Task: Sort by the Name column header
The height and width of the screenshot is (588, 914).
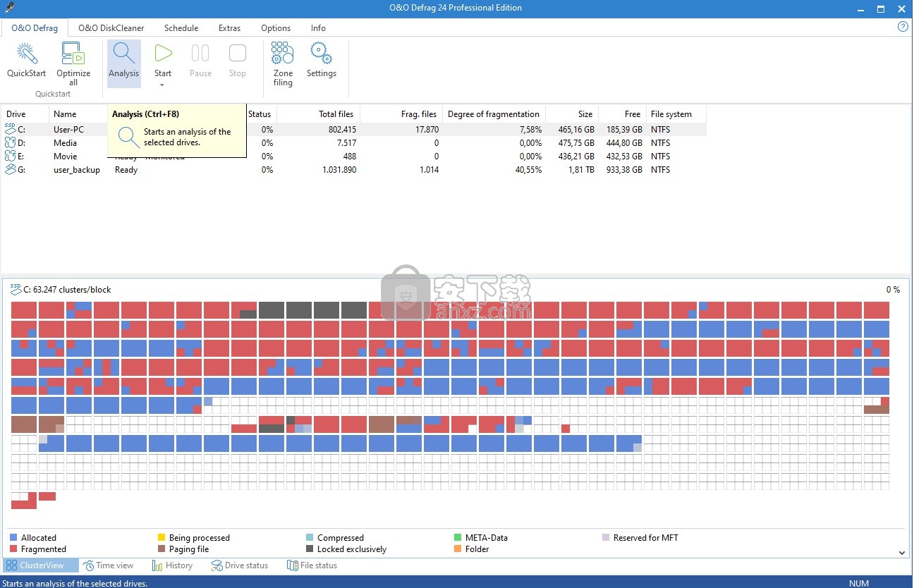Action: point(78,114)
